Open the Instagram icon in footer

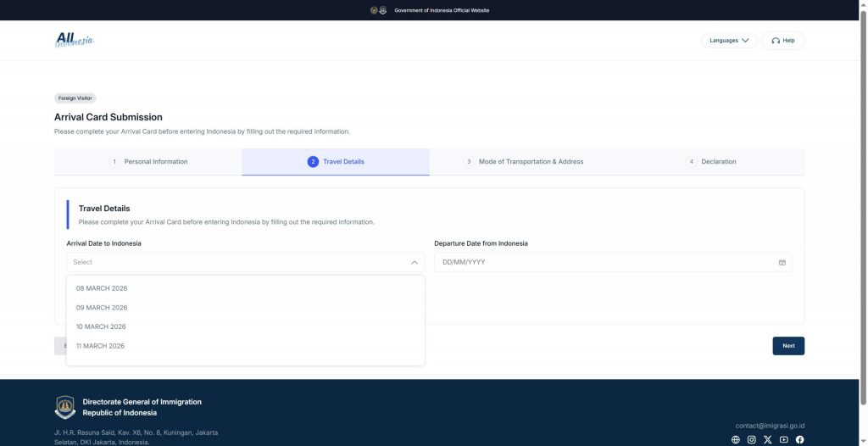click(751, 439)
